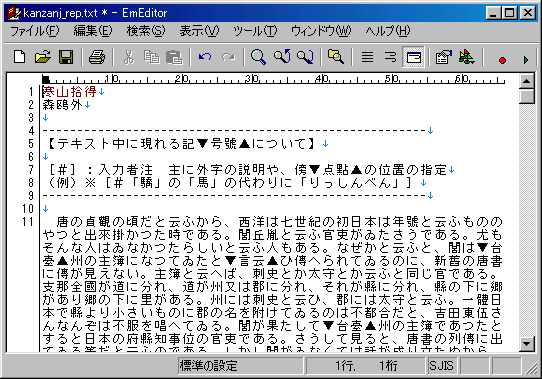This screenshot has height=379, width=542.
Task: Save the document with the floppy disk icon
Action: coord(66,57)
